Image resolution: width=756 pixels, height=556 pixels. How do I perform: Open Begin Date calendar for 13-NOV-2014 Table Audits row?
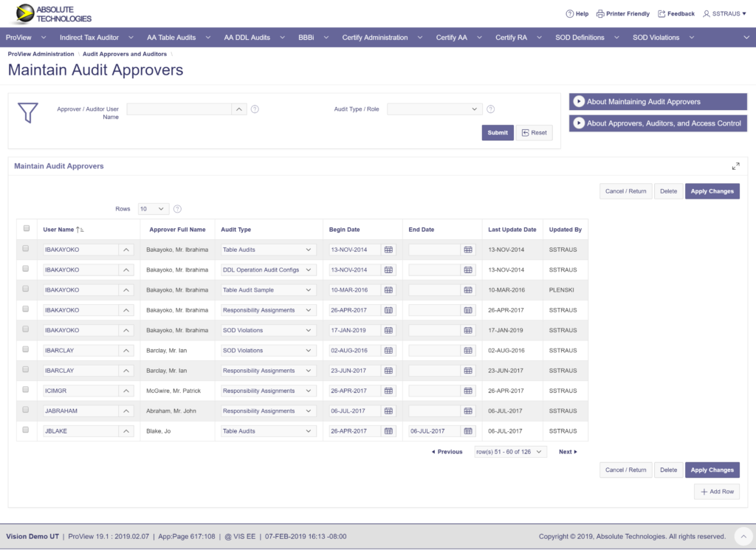click(x=388, y=250)
